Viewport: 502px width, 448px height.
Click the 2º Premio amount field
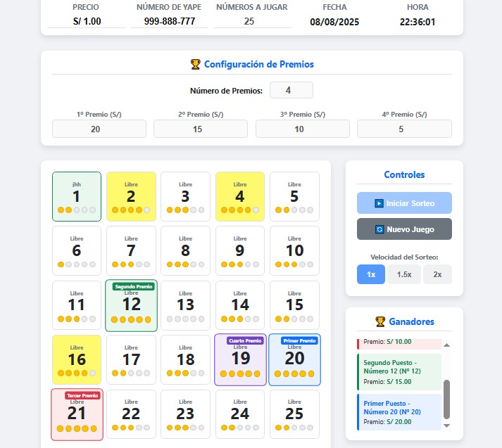click(201, 129)
